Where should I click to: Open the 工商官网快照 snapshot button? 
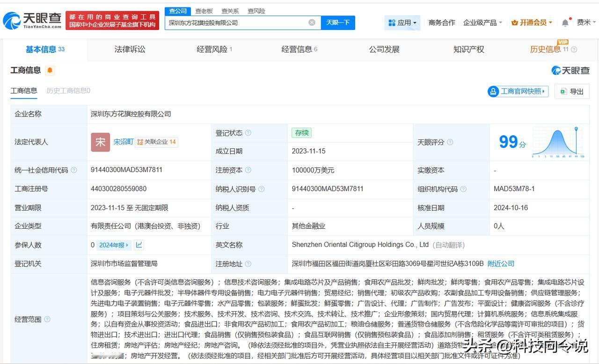click(518, 91)
